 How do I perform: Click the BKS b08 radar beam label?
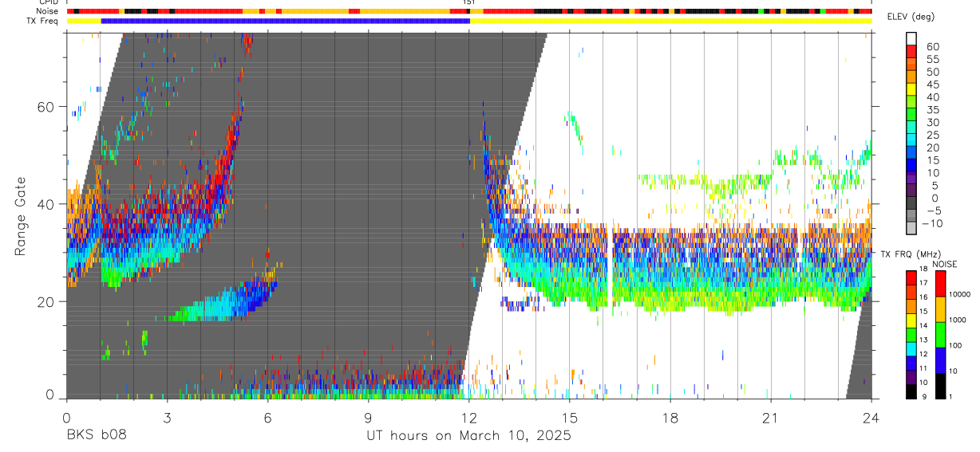click(96, 436)
